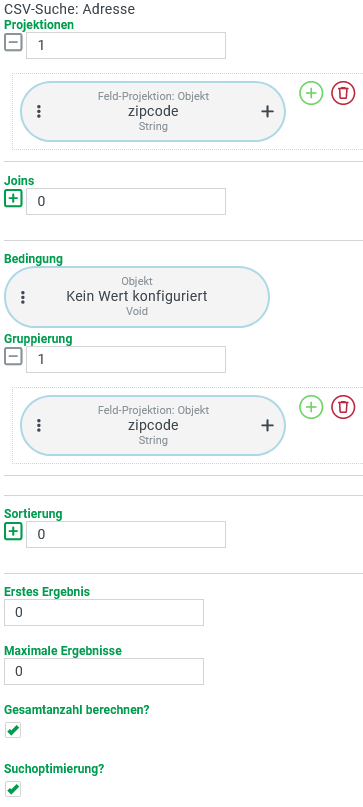Delete the zipcode projection using red trash icon
363x807 pixels.
coord(343,93)
